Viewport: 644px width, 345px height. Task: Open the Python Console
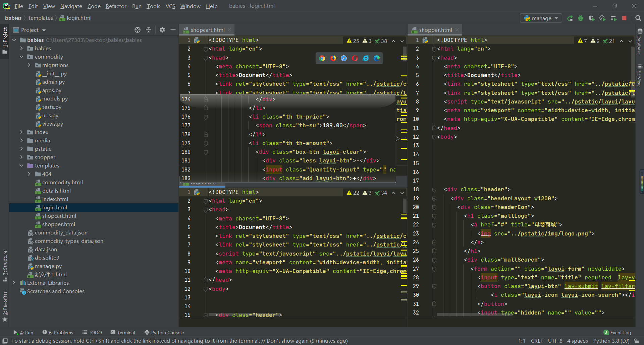pos(164,333)
